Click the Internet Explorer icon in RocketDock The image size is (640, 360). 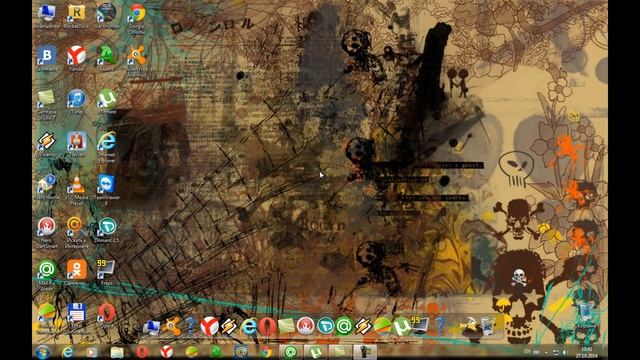pos(248,327)
